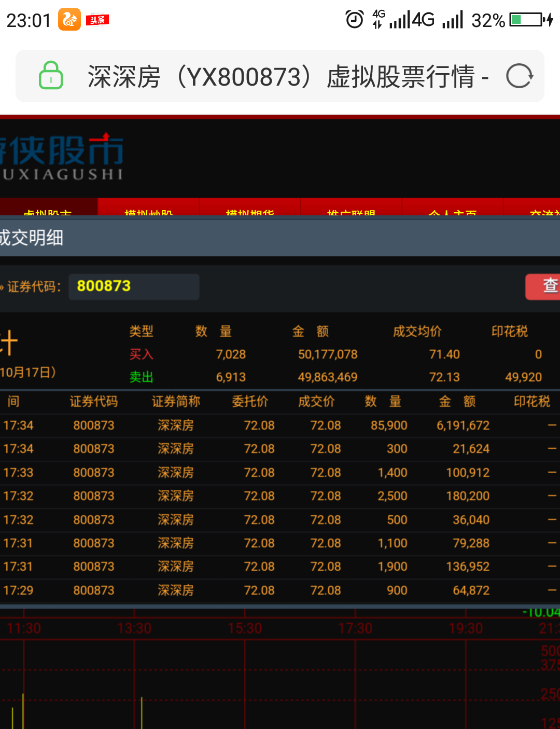This screenshot has height=729, width=560.
Task: Select the 17:34 trade row with 85,900 volume
Action: pyautogui.click(x=280, y=425)
